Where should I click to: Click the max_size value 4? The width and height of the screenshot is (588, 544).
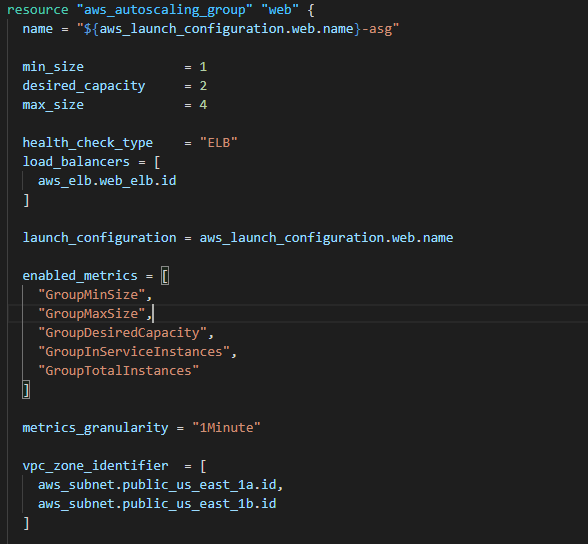(203, 105)
